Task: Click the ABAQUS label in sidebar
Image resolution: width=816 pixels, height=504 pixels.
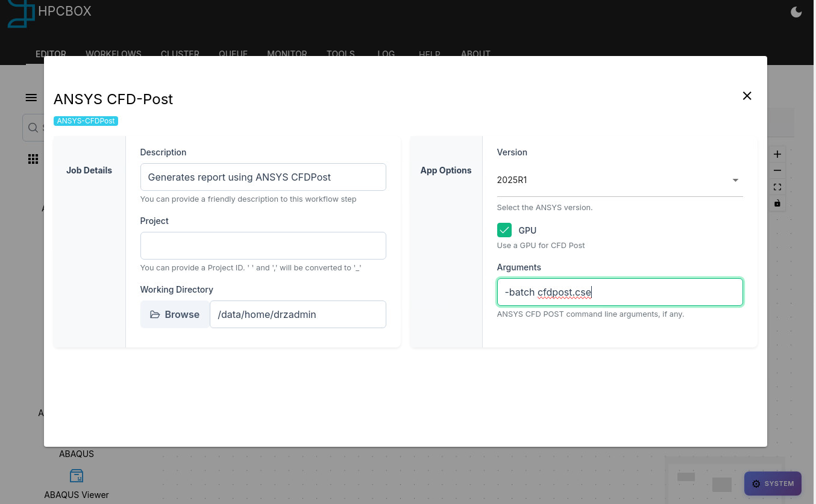Action: point(77,454)
